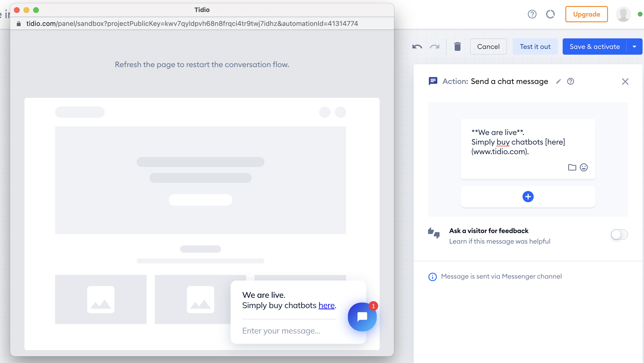Open the emoji picker in message box
644x363 pixels.
584,167
